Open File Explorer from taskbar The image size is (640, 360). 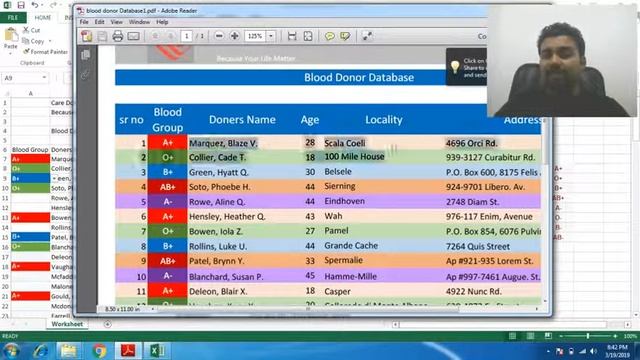(x=69, y=351)
